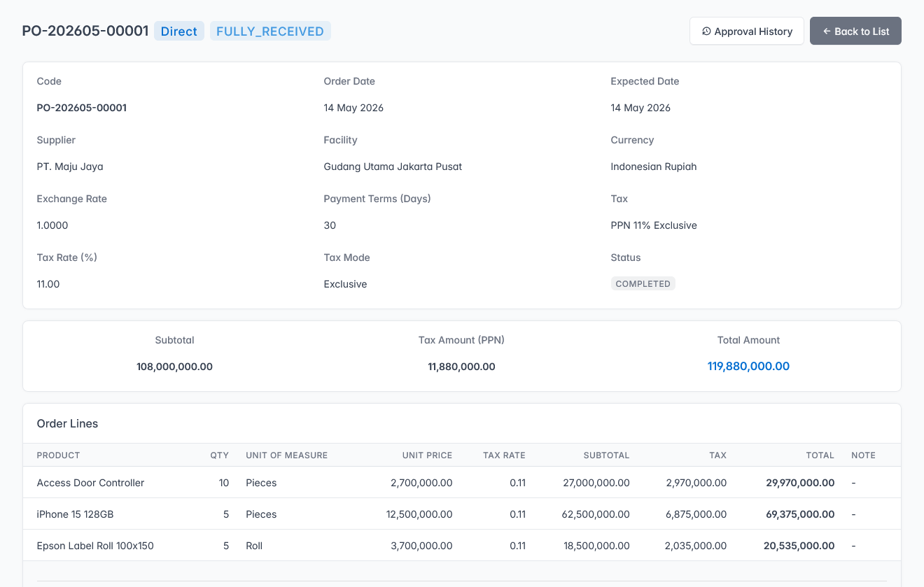The height and width of the screenshot is (587, 924).
Task: Click the total amount 119,880,000.00
Action: (x=748, y=366)
